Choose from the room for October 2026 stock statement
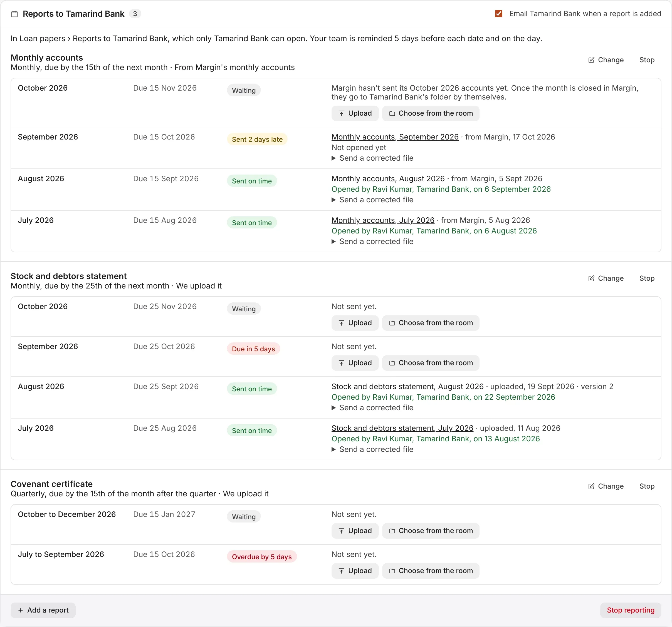Screen dimensions: 672x627 (431, 323)
